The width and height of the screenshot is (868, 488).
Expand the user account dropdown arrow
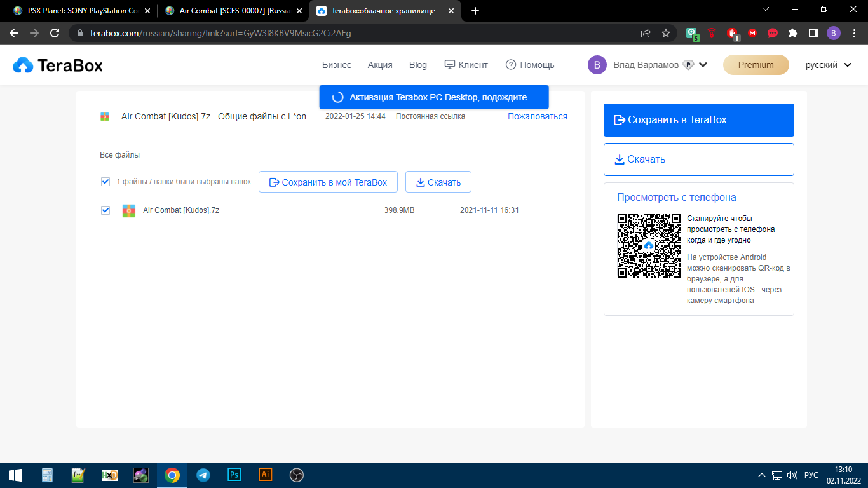click(x=703, y=65)
